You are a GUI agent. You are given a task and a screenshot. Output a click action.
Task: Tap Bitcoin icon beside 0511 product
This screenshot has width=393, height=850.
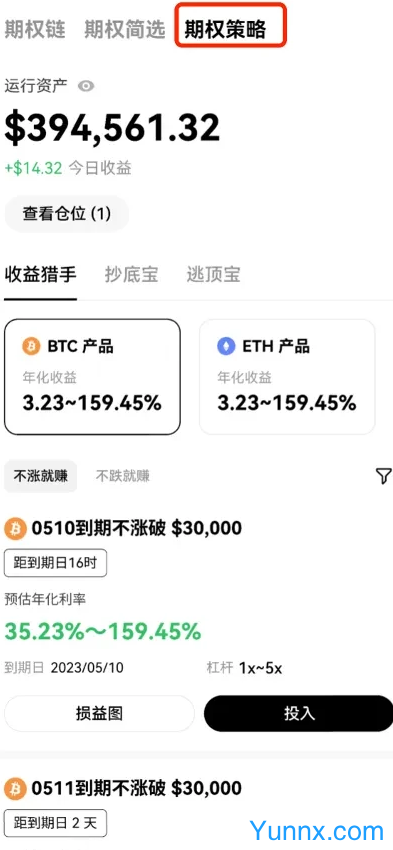click(15, 789)
